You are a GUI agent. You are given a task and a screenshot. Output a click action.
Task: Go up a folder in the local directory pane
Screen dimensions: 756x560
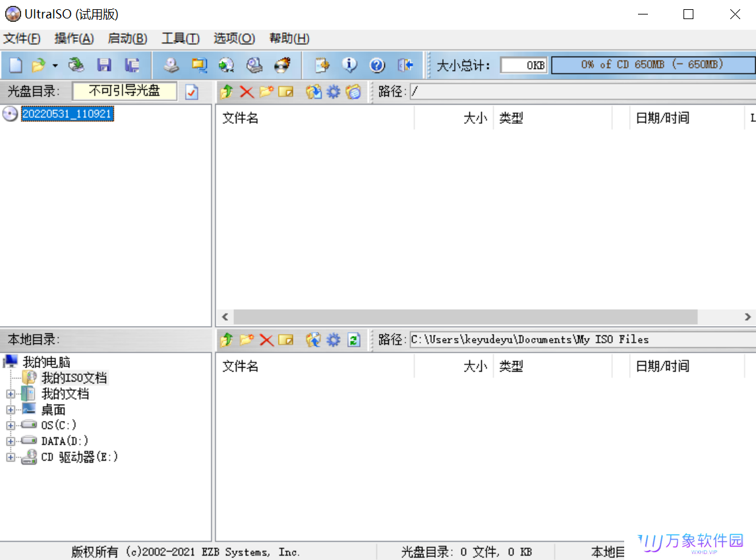[227, 340]
